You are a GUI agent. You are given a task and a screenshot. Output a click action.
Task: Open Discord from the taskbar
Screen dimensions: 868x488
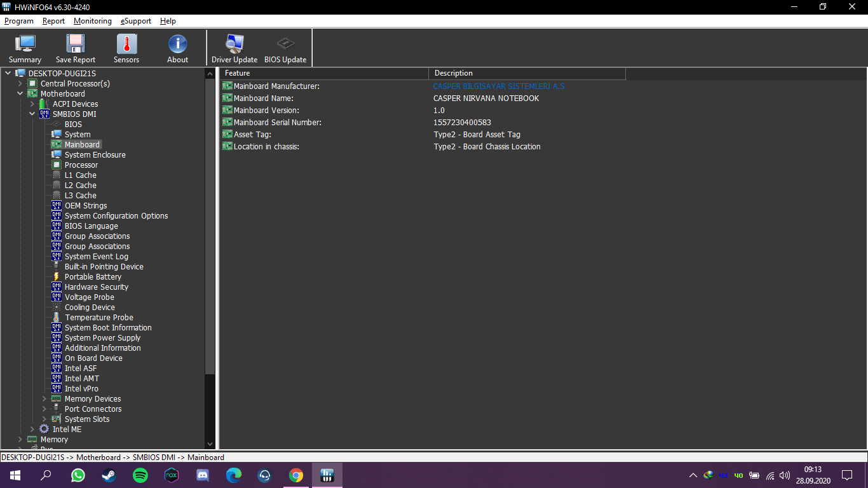[x=203, y=475]
